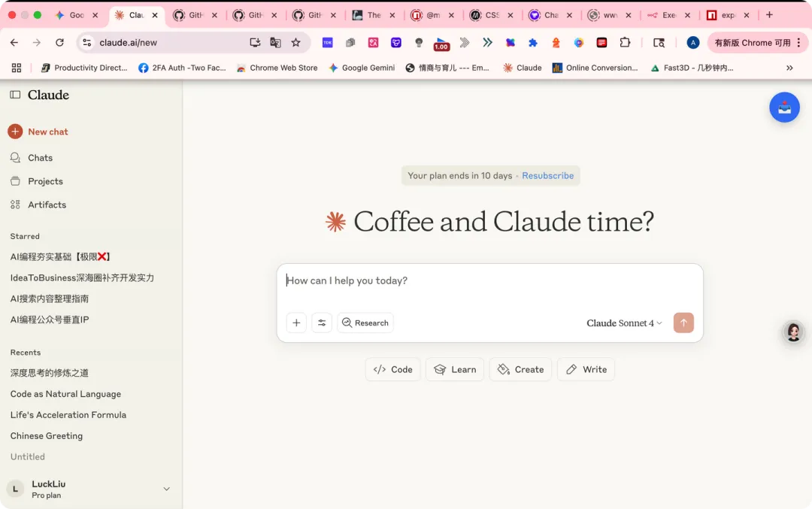Expand the LuckLiu account menu
The width and height of the screenshot is (812, 509).
pos(166,489)
